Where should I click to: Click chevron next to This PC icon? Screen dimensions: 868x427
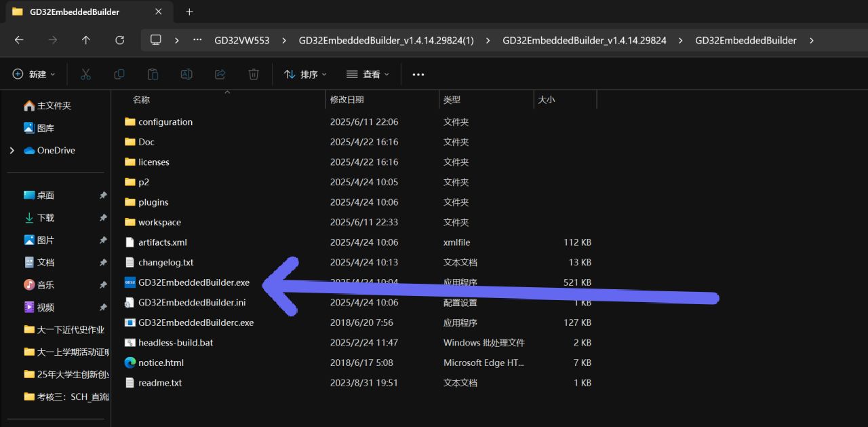[x=176, y=40]
